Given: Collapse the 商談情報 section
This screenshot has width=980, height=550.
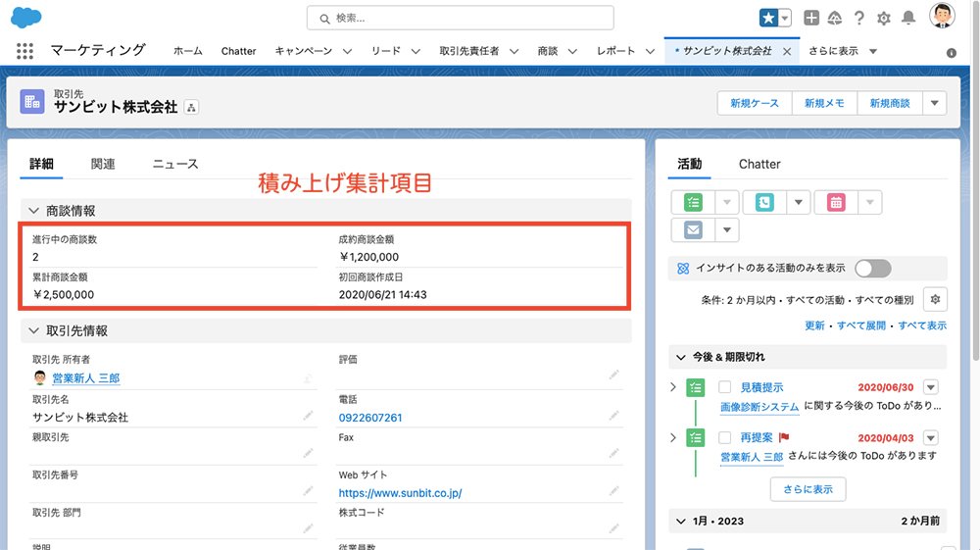Looking at the screenshot, I should 33,211.
